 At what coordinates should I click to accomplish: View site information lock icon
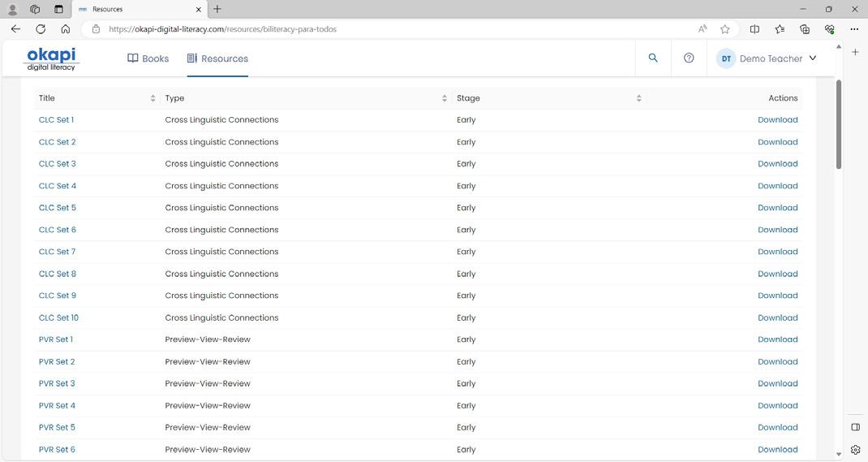click(x=96, y=28)
